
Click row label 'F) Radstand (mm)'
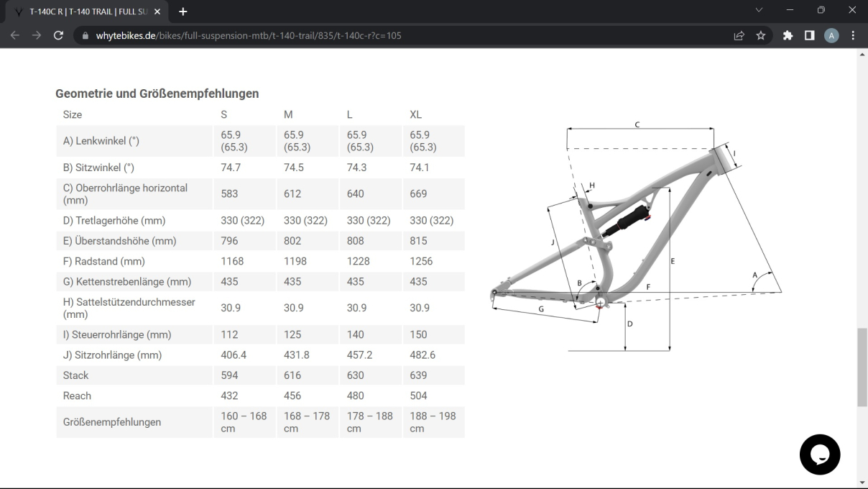pos(103,261)
